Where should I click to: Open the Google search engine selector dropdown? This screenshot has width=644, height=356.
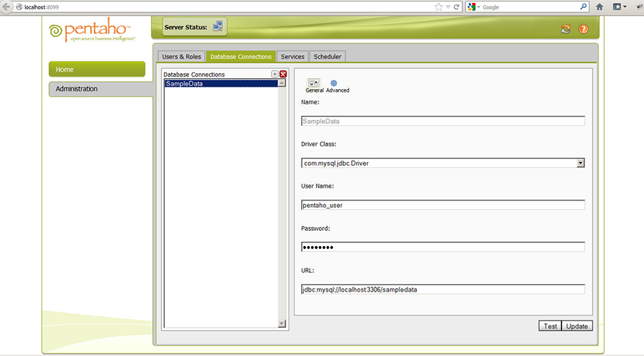pos(474,7)
